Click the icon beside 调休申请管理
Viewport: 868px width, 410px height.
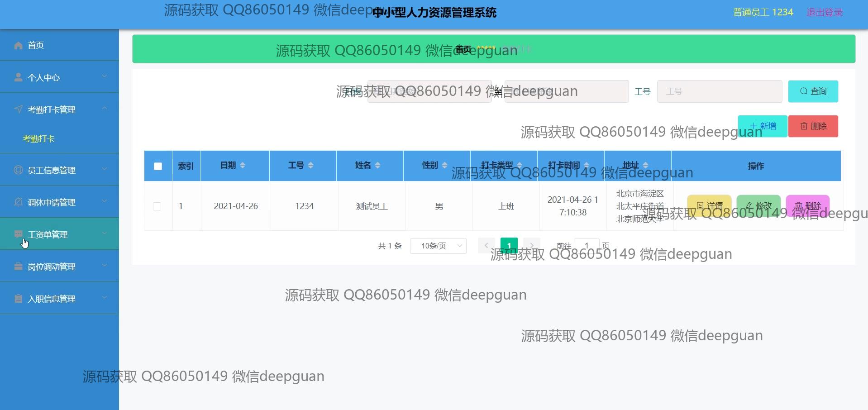[x=18, y=202]
